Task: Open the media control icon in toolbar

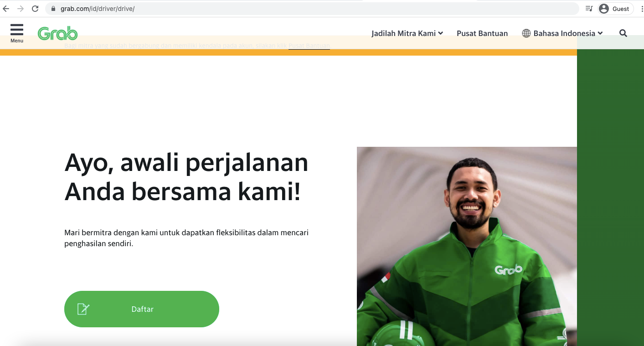Action: click(589, 9)
